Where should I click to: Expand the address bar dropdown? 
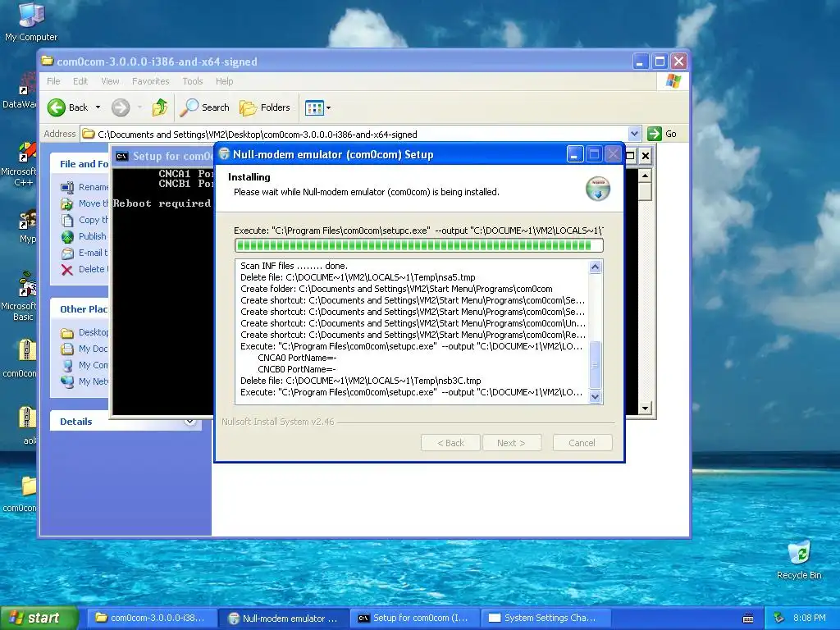(634, 134)
